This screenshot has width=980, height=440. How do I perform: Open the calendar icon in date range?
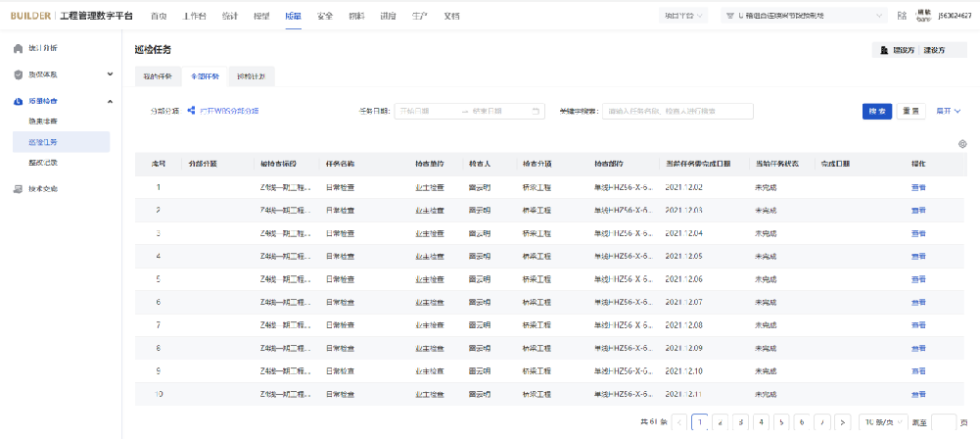click(x=536, y=111)
